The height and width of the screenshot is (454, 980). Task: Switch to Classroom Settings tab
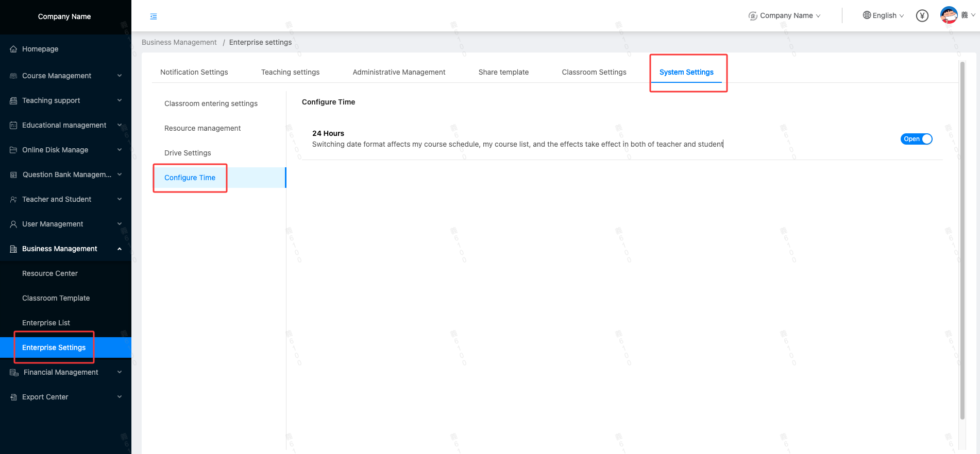(x=594, y=72)
